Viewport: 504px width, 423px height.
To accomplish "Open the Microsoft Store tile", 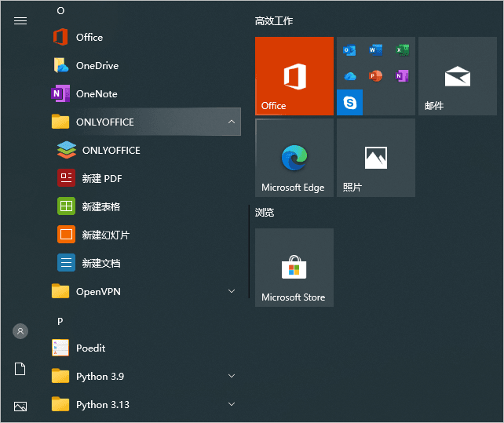I will pos(294,268).
